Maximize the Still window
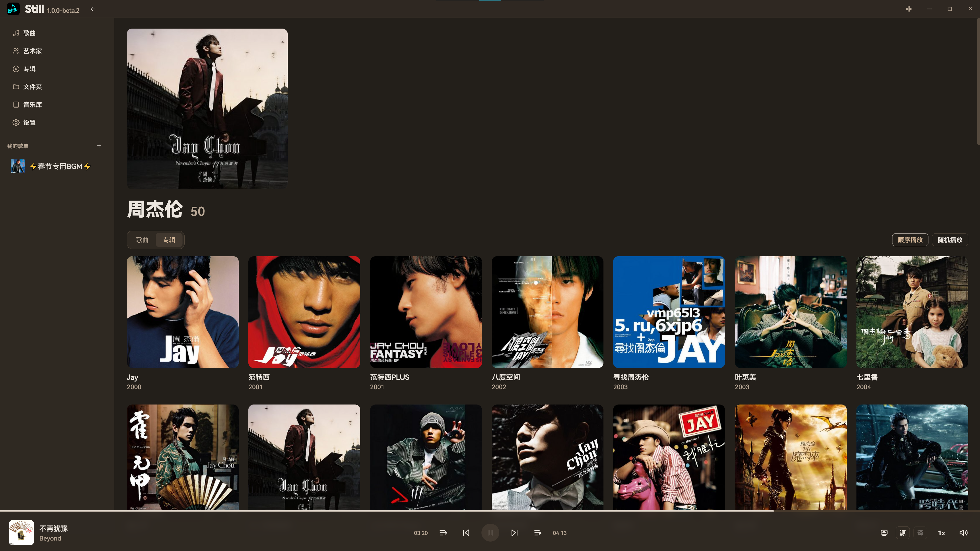The width and height of the screenshot is (980, 551). (x=950, y=9)
